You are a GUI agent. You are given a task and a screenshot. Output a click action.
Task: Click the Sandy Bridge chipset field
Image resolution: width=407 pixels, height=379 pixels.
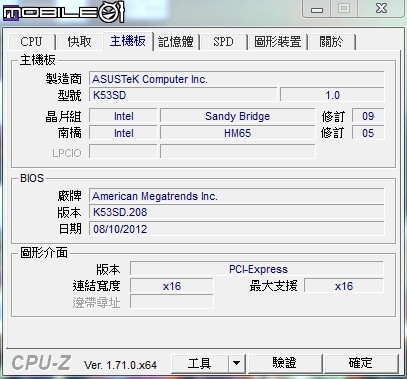pyautogui.click(x=238, y=116)
